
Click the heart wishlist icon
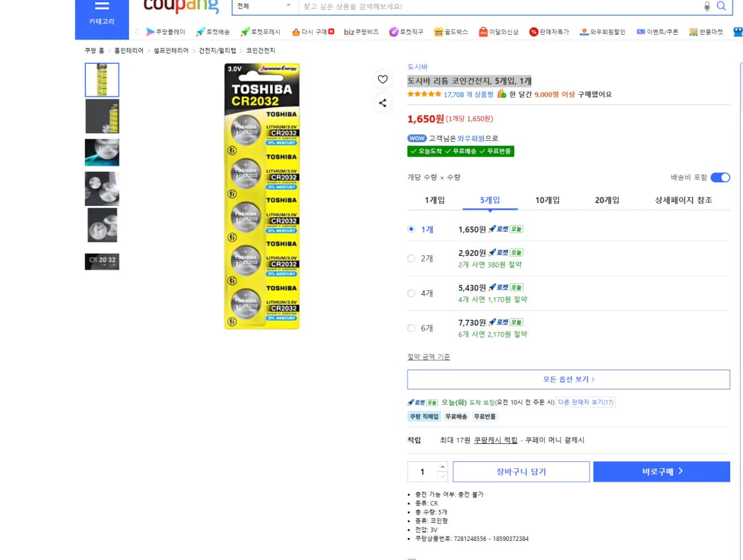[x=383, y=80]
